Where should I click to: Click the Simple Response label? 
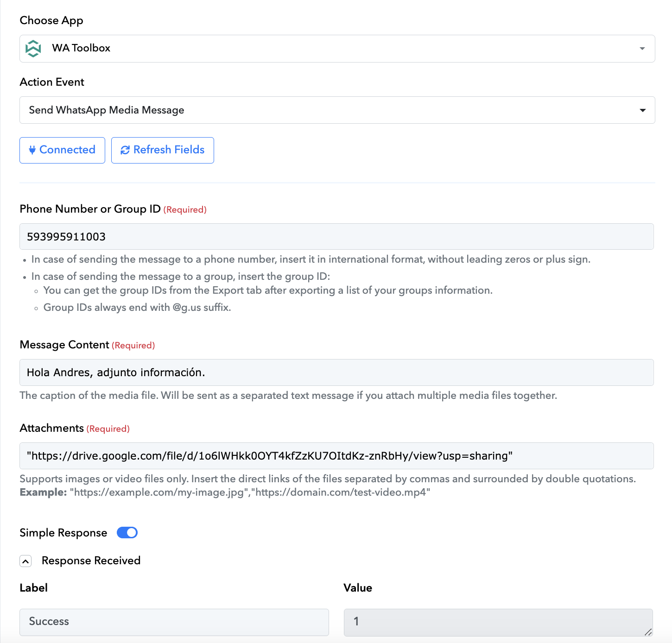point(63,533)
